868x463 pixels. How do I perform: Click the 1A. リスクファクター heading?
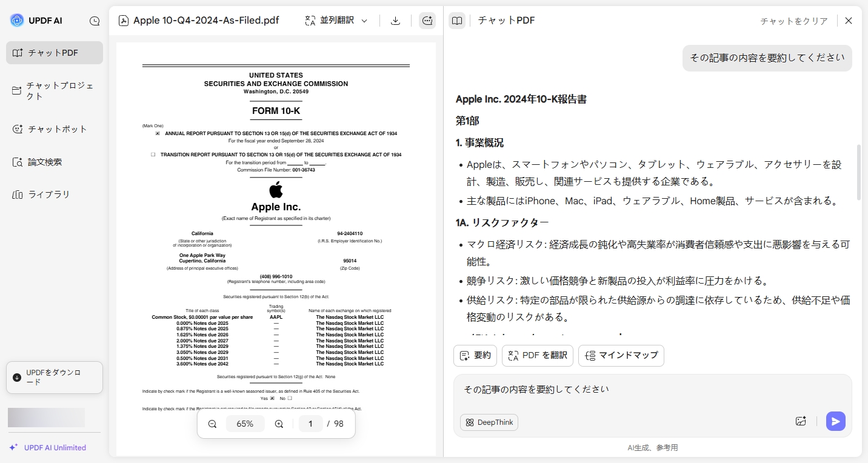click(502, 222)
